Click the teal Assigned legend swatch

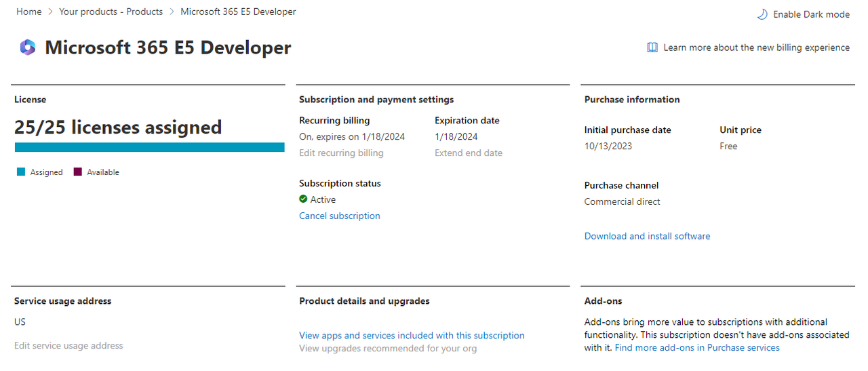click(20, 172)
